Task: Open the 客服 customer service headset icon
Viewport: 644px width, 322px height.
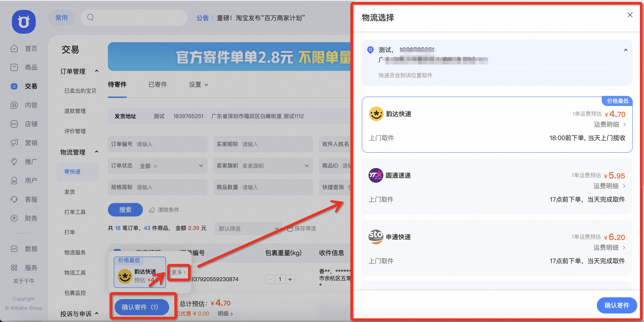Action: pyautogui.click(x=14, y=199)
